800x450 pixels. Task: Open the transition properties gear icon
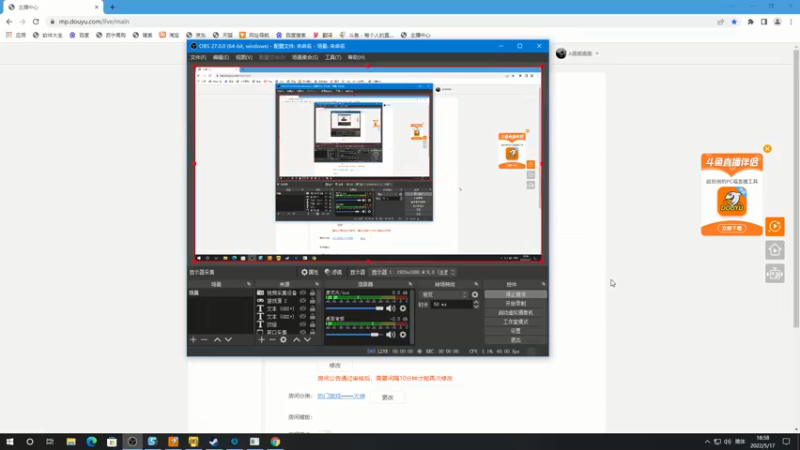click(x=475, y=294)
